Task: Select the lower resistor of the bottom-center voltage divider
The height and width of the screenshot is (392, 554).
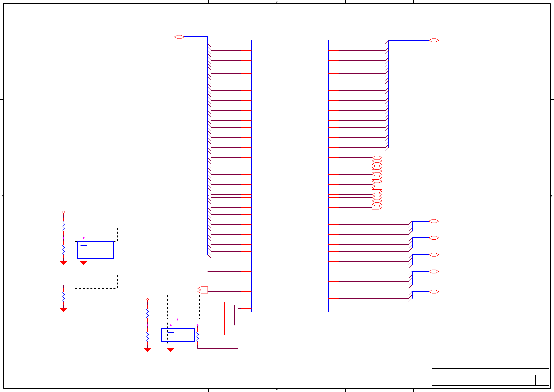Action: point(148,337)
